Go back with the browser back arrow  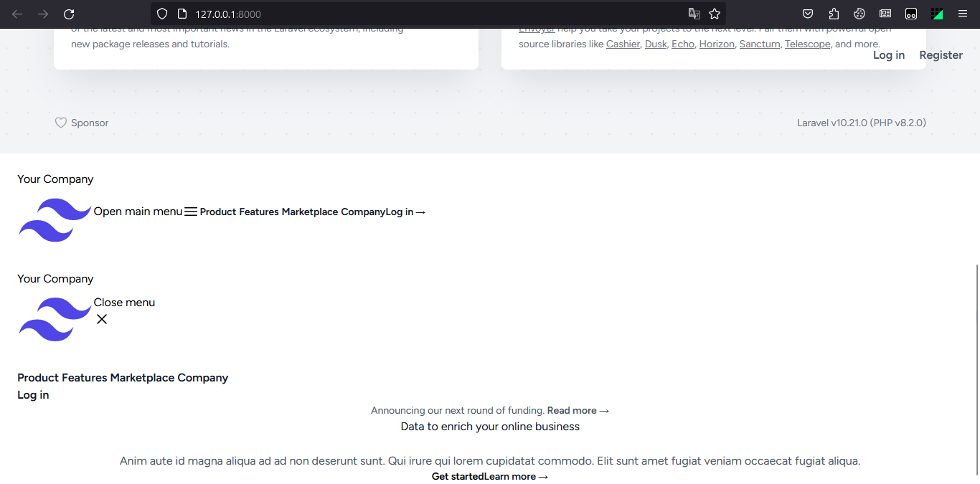(17, 14)
